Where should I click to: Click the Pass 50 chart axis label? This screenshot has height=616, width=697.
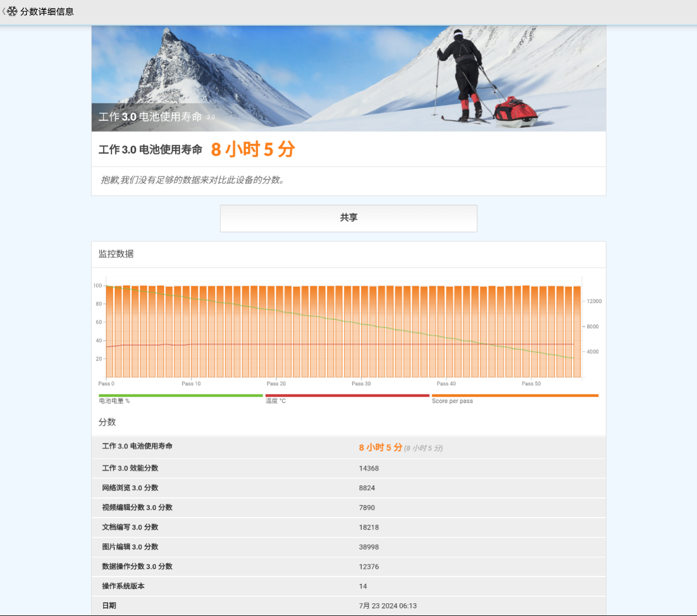[x=531, y=384]
